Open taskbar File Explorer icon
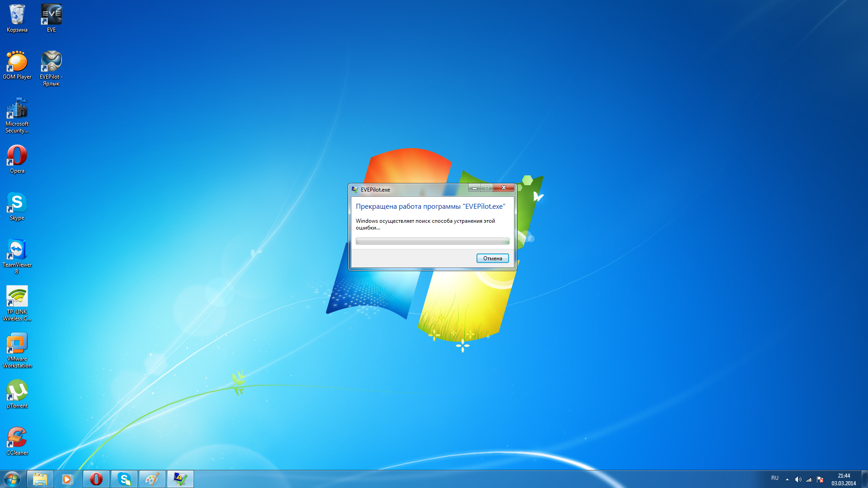 [x=39, y=479]
